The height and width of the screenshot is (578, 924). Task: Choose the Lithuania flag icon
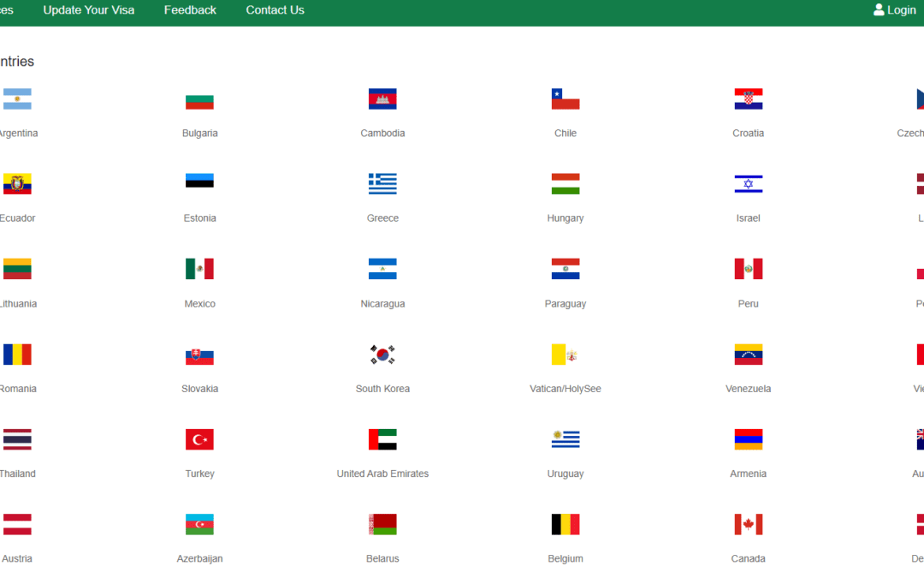tap(17, 269)
